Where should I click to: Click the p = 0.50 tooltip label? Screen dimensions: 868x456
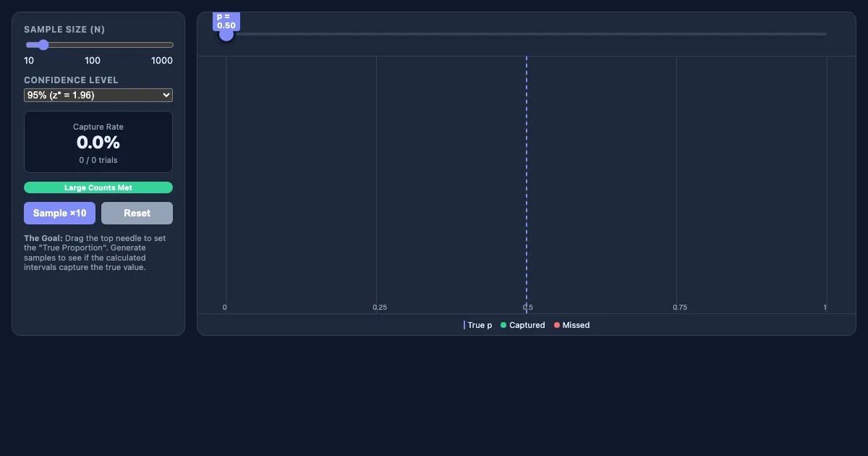coord(226,21)
